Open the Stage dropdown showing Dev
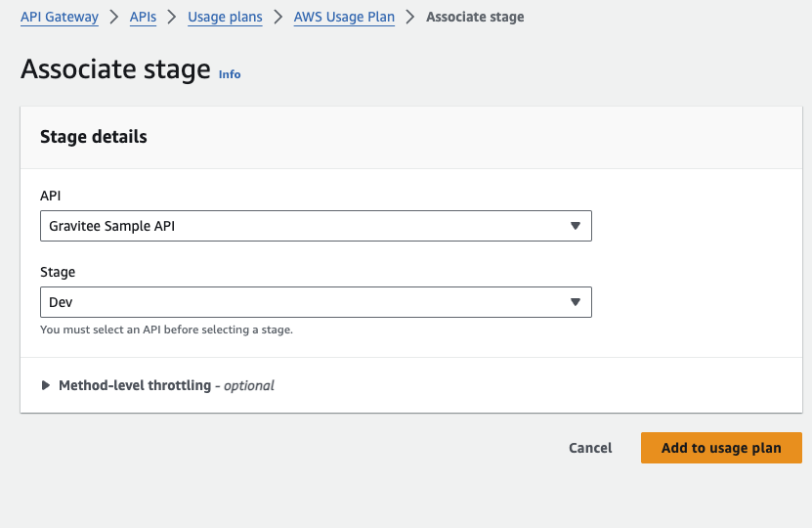Image resolution: width=812 pixels, height=528 pixels. point(316,302)
